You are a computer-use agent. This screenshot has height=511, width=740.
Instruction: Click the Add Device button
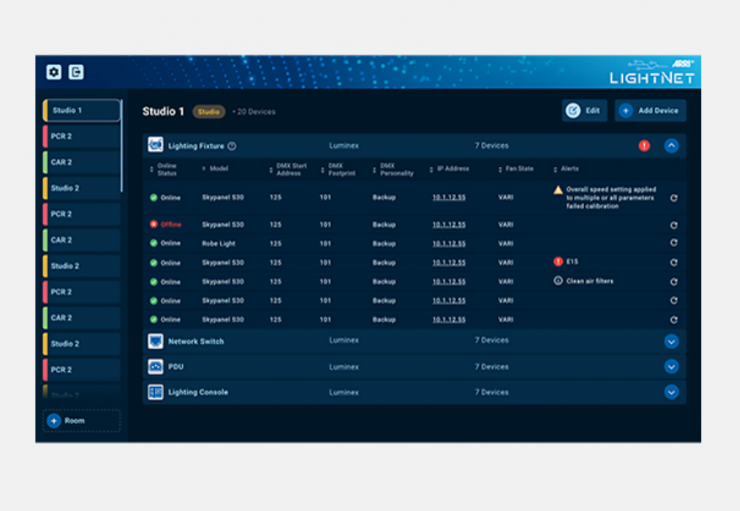coord(650,110)
